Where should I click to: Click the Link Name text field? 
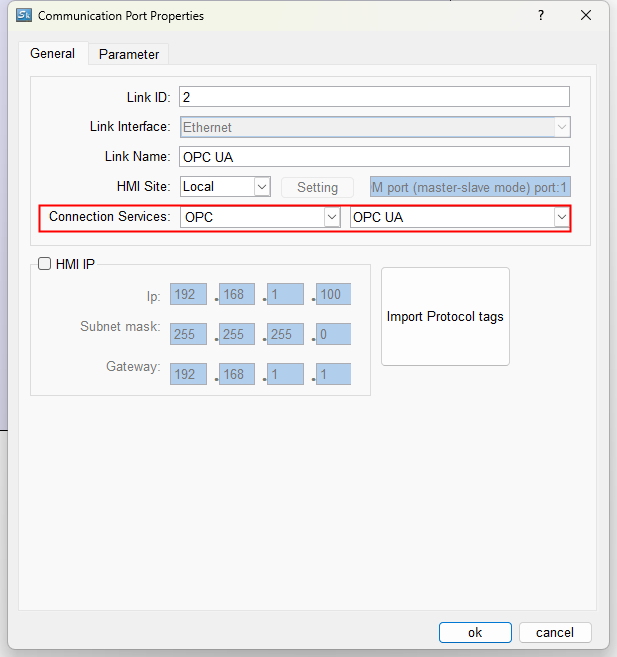373,157
